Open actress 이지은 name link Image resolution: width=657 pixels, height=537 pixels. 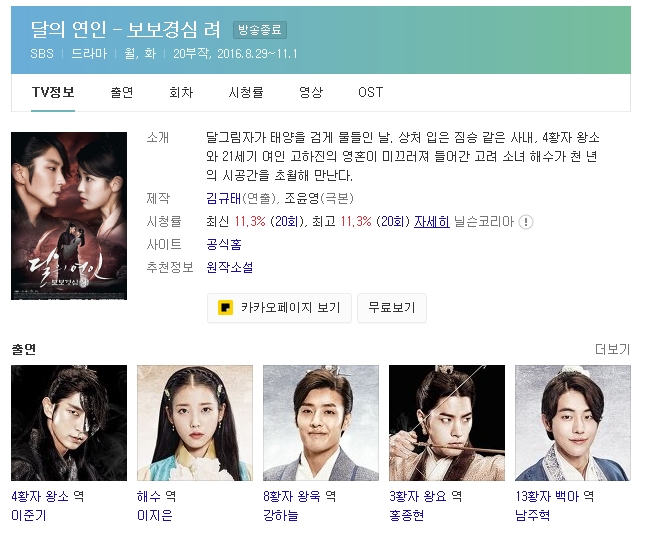tap(155, 515)
